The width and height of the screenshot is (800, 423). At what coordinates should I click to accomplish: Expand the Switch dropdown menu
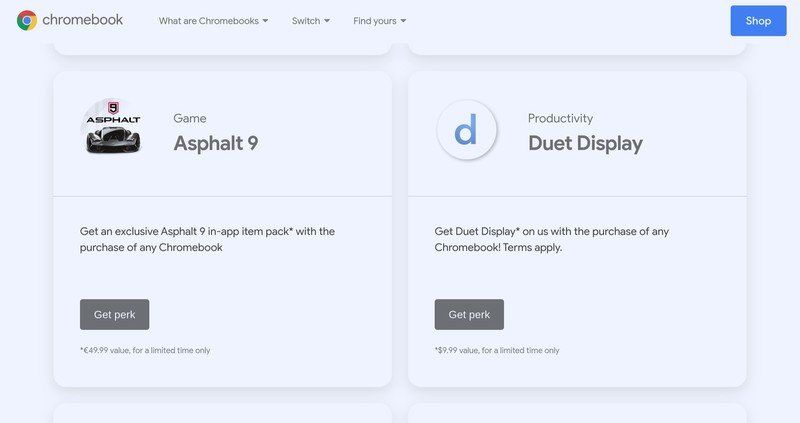click(311, 21)
